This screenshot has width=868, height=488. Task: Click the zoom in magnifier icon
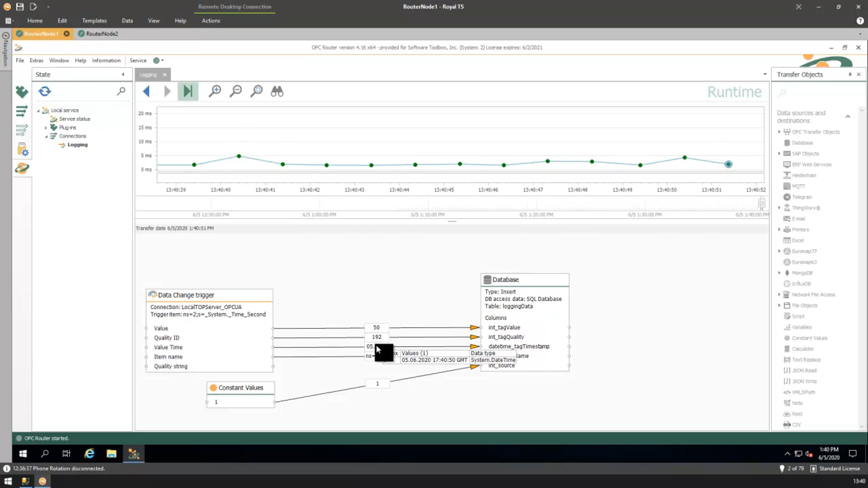tap(215, 91)
